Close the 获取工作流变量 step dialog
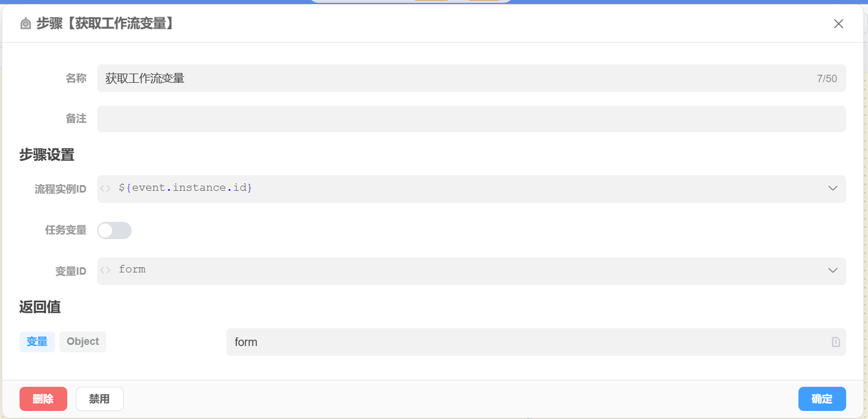 (839, 24)
